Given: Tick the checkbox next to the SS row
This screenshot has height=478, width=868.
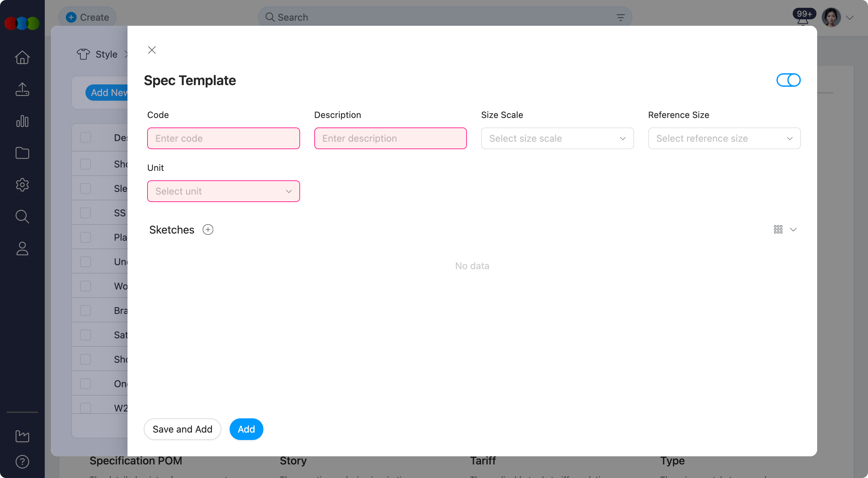Looking at the screenshot, I should (85, 213).
